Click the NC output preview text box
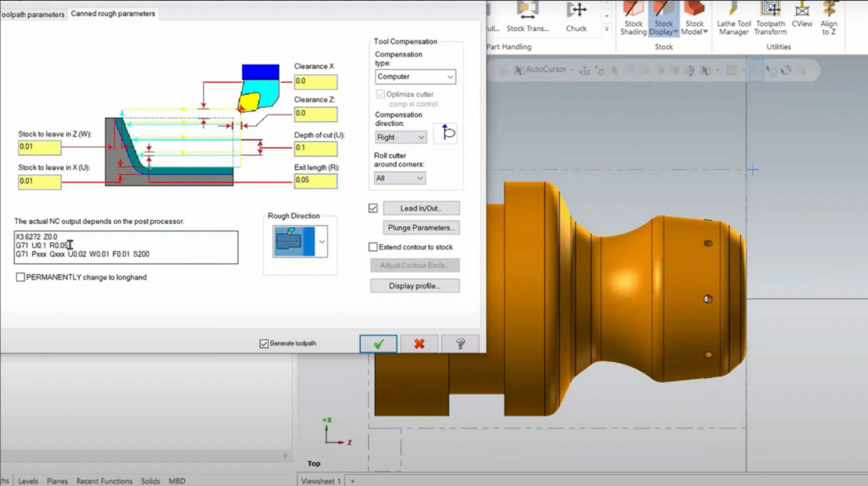The image size is (868, 486). coord(126,247)
